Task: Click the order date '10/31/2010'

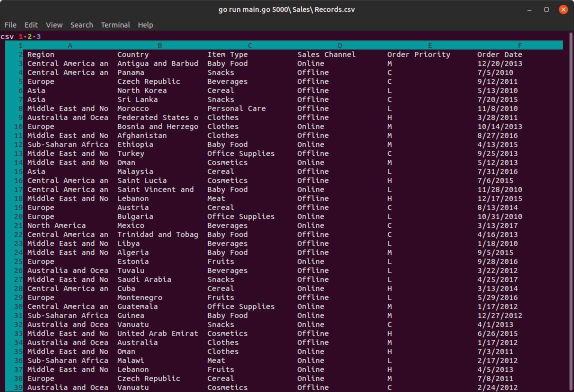Action: click(x=499, y=216)
